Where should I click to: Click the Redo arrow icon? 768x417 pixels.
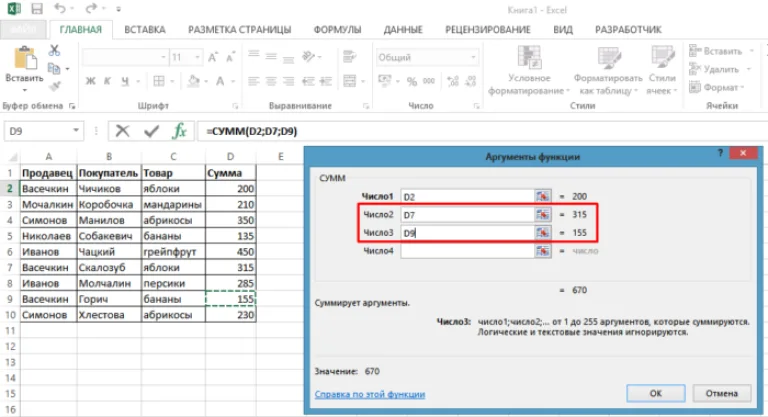91,8
